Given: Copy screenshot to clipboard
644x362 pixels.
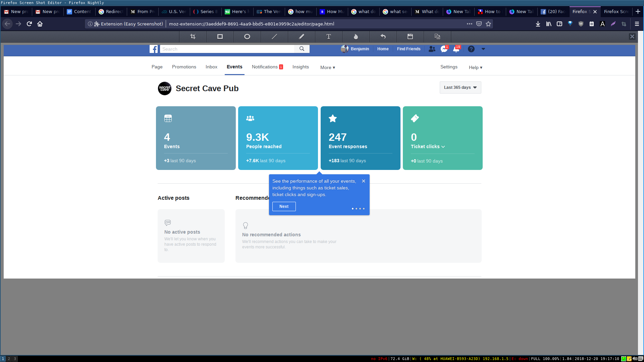Looking at the screenshot, I should (437, 37).
